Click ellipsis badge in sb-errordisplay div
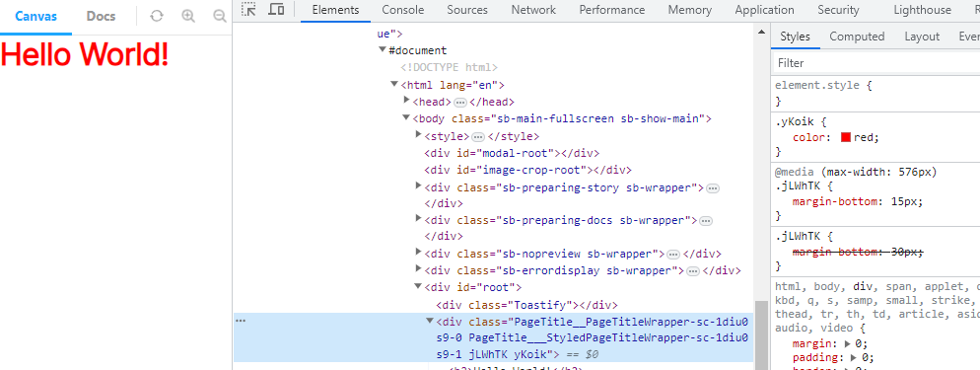Screen dimensions: 980x370 (692, 271)
